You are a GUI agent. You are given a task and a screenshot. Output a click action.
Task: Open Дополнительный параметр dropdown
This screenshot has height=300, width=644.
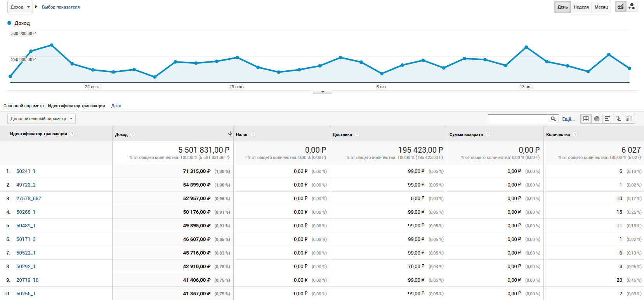click(41, 119)
